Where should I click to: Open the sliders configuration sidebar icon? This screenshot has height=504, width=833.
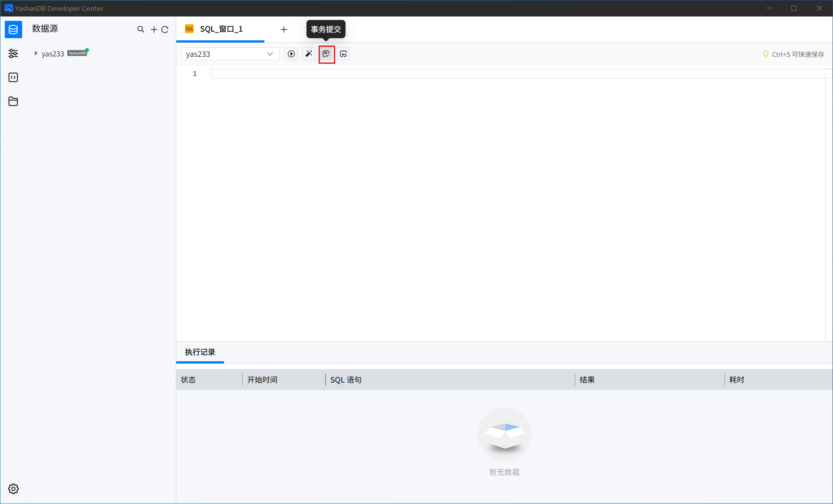(x=13, y=53)
